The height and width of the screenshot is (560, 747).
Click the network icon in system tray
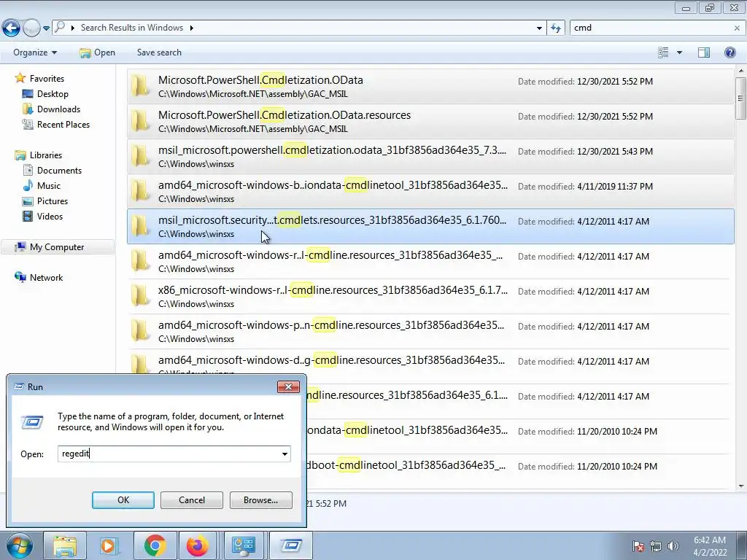point(656,546)
